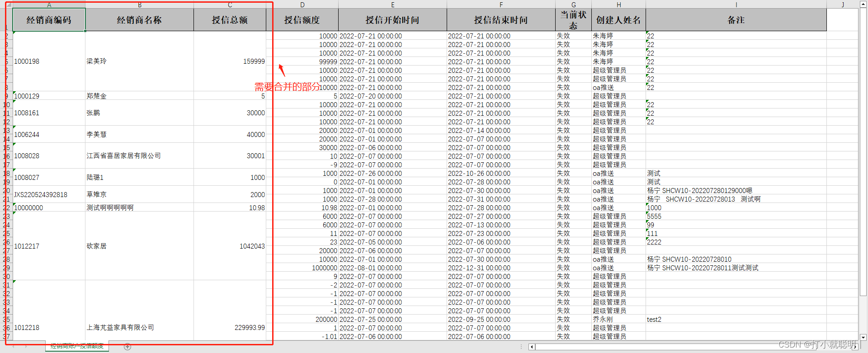This screenshot has width=868, height=353.
Task: Select the 李美彗 name cell
Action: click(139, 135)
